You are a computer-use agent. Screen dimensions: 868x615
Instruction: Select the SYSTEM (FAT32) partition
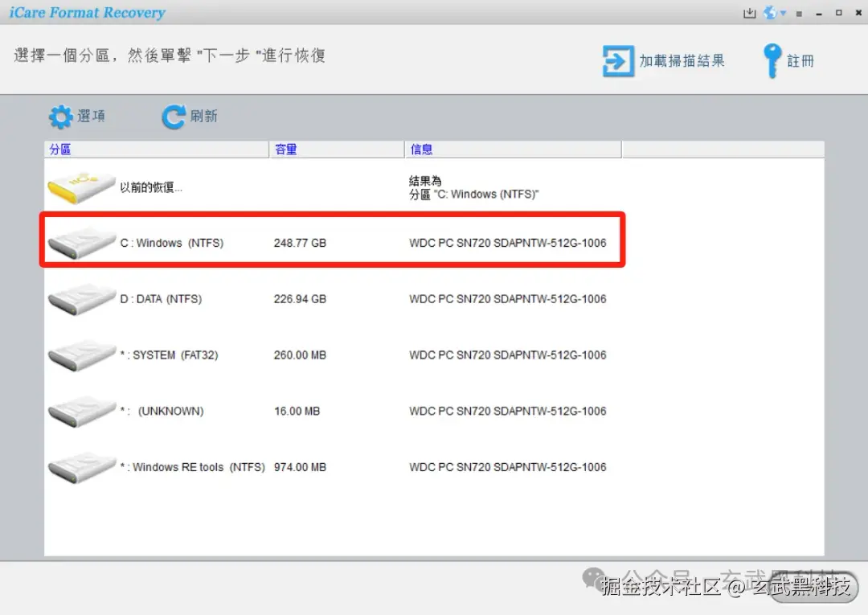pos(169,355)
